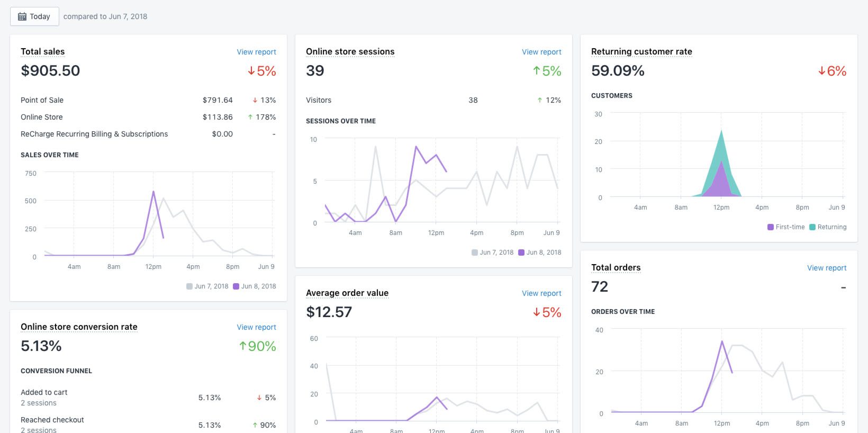Click the 59.09% returning customer rate value
Viewport: 868px width, 433px height.
click(618, 70)
